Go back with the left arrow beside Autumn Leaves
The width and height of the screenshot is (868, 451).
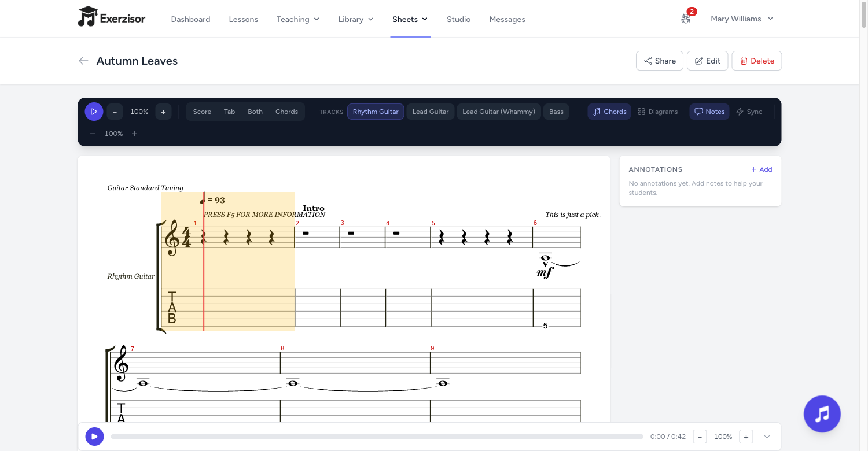point(83,61)
